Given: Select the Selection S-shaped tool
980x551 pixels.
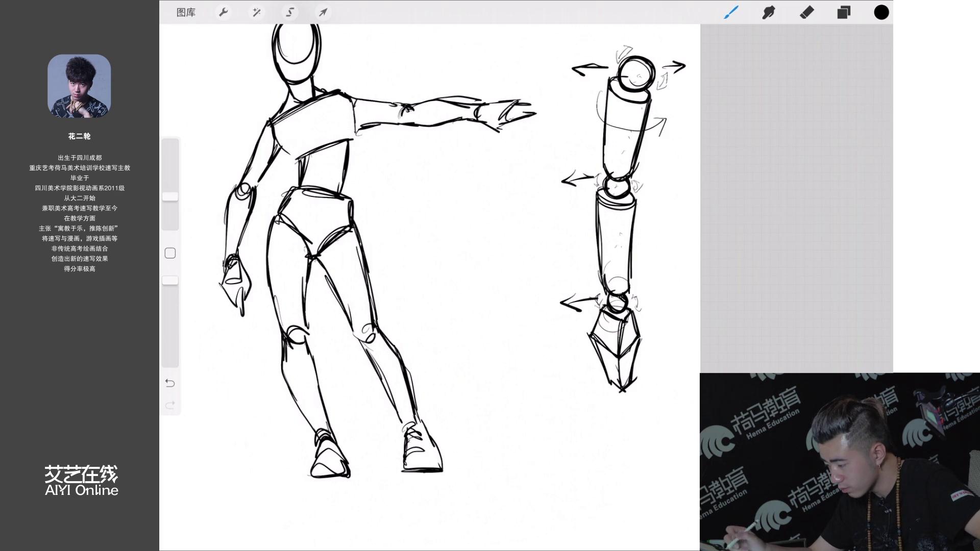Looking at the screenshot, I should pos(290,12).
